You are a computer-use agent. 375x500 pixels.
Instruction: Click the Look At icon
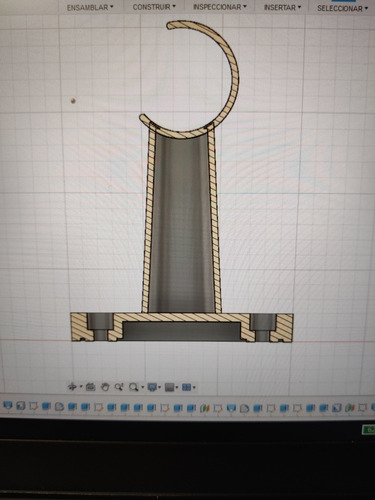(x=90, y=387)
